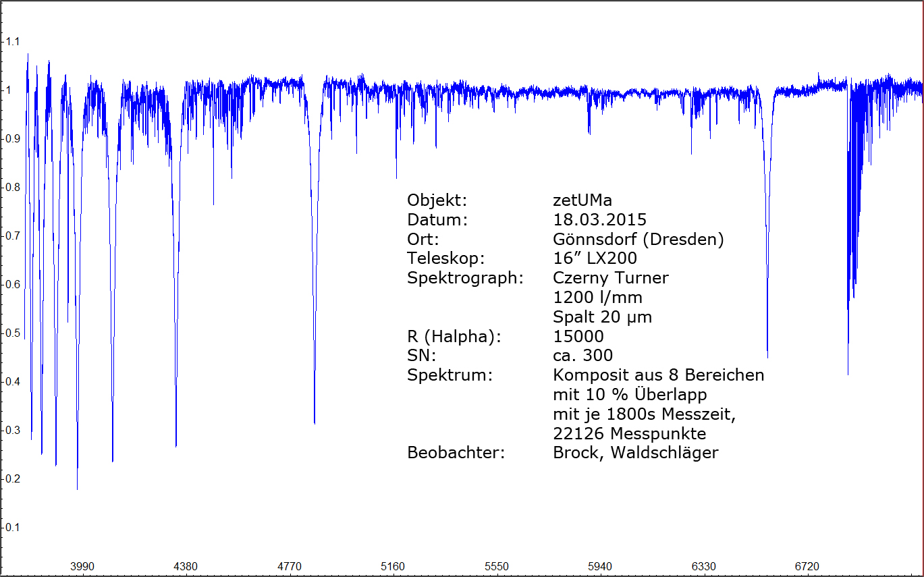This screenshot has height=577, width=924.
Task: Click the resolution value 15000
Action: pos(578,337)
